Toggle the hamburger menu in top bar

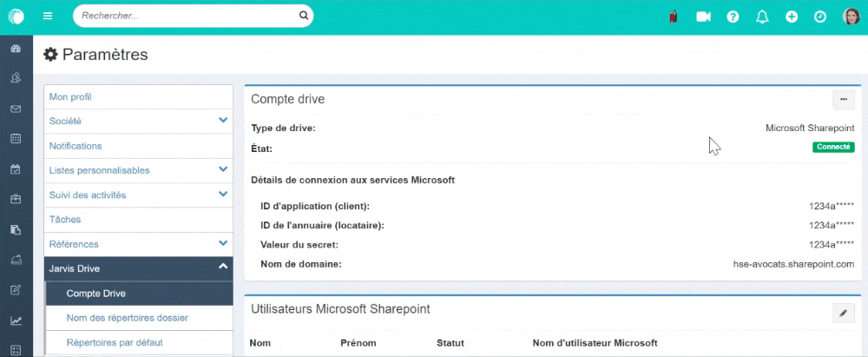[48, 16]
